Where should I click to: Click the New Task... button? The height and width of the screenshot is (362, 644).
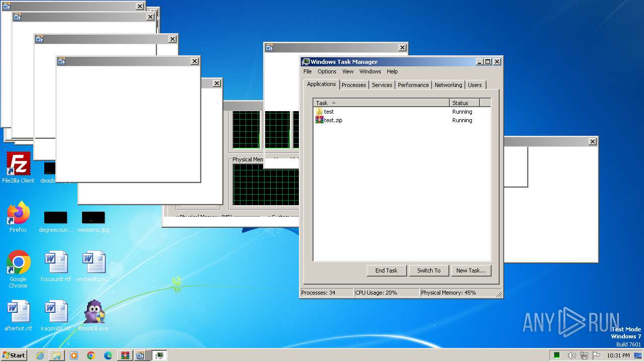(471, 270)
